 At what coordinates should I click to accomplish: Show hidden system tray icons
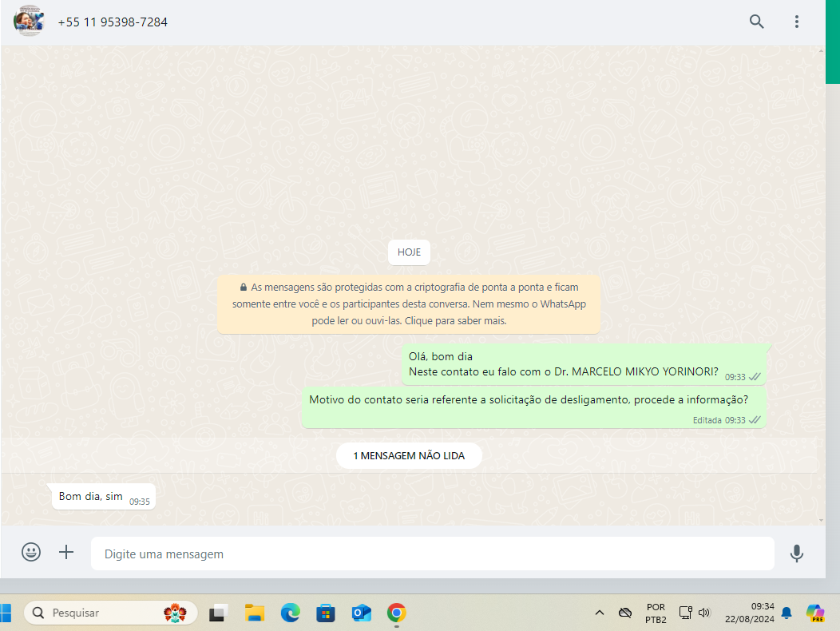click(600, 613)
